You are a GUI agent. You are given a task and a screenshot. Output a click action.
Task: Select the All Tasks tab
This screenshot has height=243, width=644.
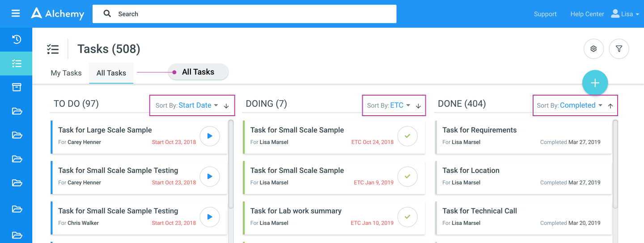pos(111,73)
